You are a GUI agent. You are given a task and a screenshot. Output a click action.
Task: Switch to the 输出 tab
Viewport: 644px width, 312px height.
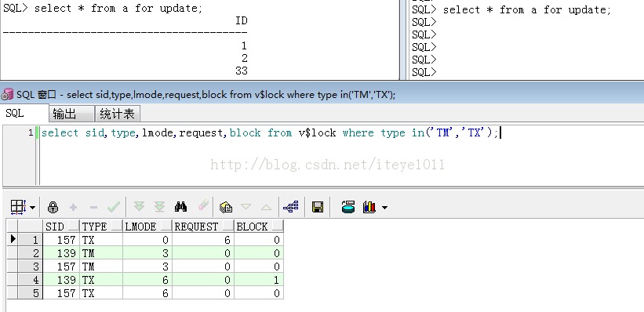point(71,114)
